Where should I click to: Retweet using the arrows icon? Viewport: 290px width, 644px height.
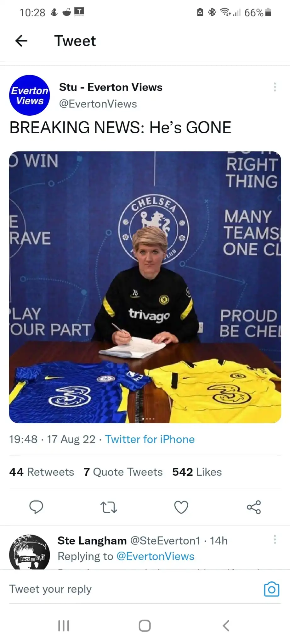pos(109,507)
